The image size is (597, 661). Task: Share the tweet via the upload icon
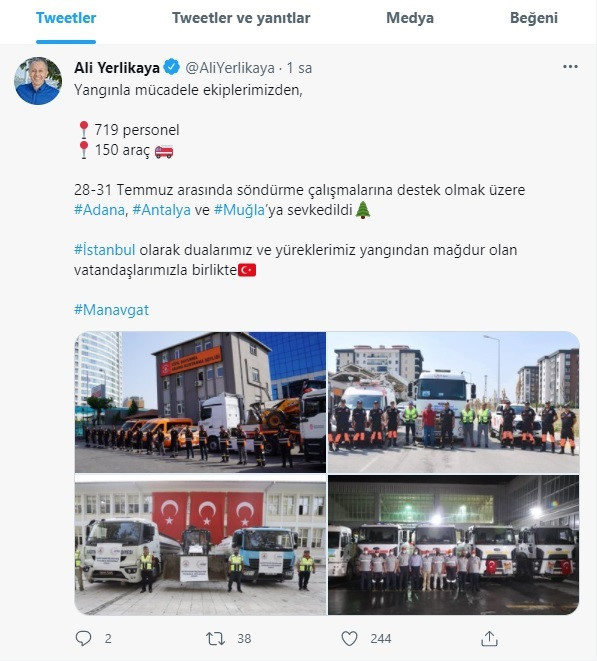(x=489, y=638)
